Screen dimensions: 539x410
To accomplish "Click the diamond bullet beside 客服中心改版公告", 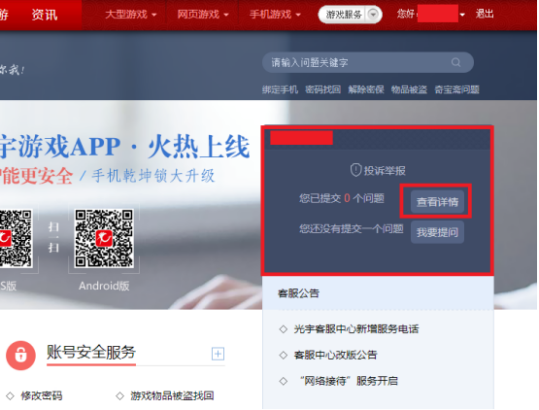I will (283, 355).
